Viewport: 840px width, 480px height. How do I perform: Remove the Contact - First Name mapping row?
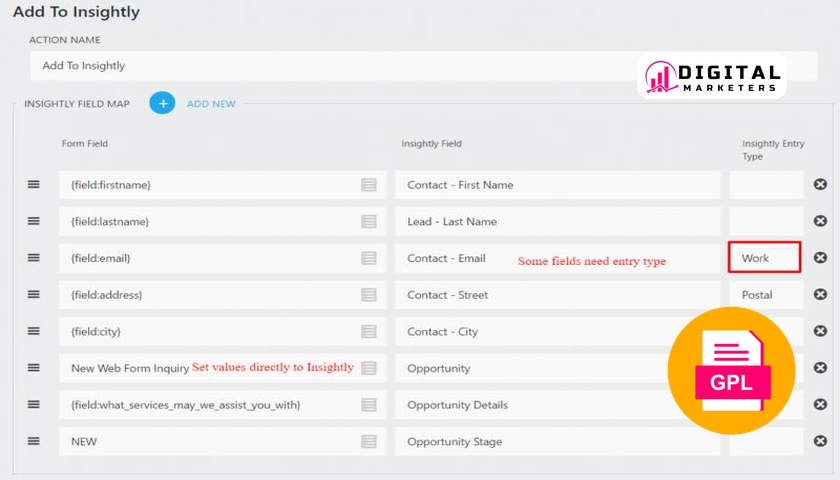[x=820, y=184]
